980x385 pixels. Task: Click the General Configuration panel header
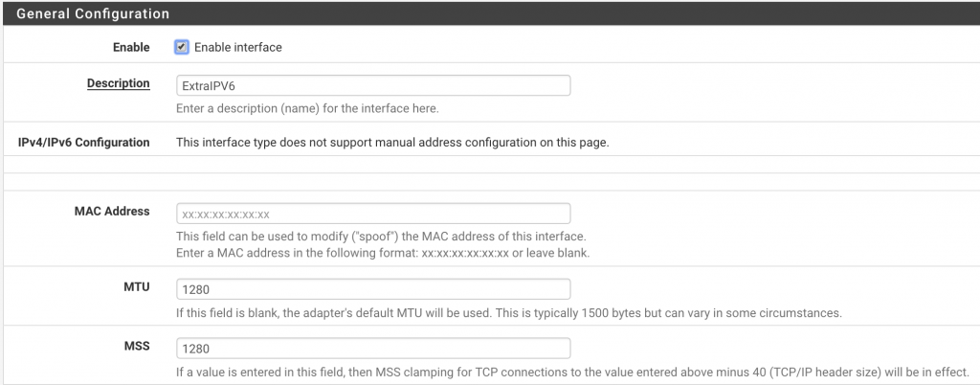490,13
